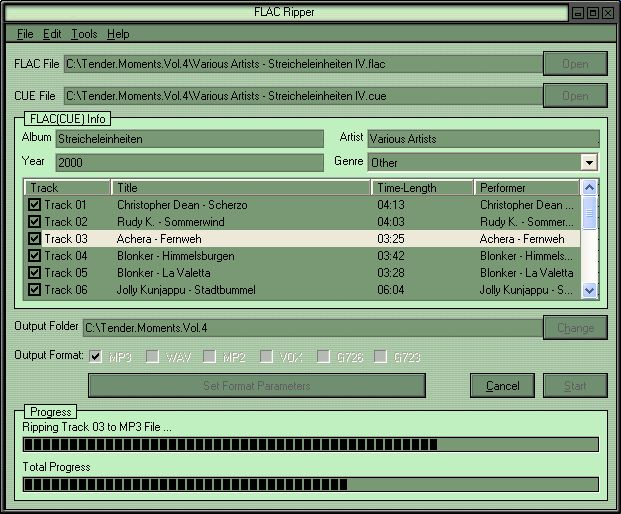This screenshot has height=514, width=621.
Task: Toggle the G726 output format checkbox
Action: tap(323, 357)
